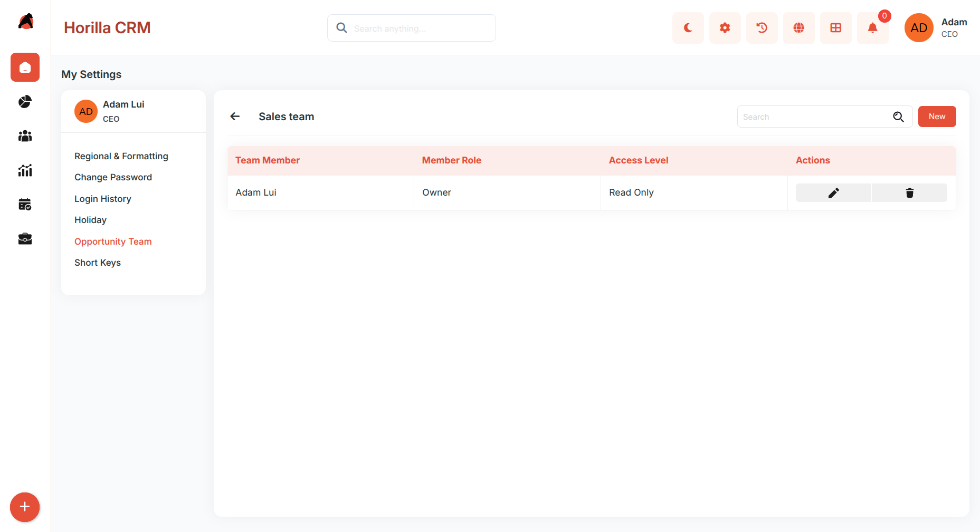Open the globe language icon
980x532 pixels.
[798, 28]
